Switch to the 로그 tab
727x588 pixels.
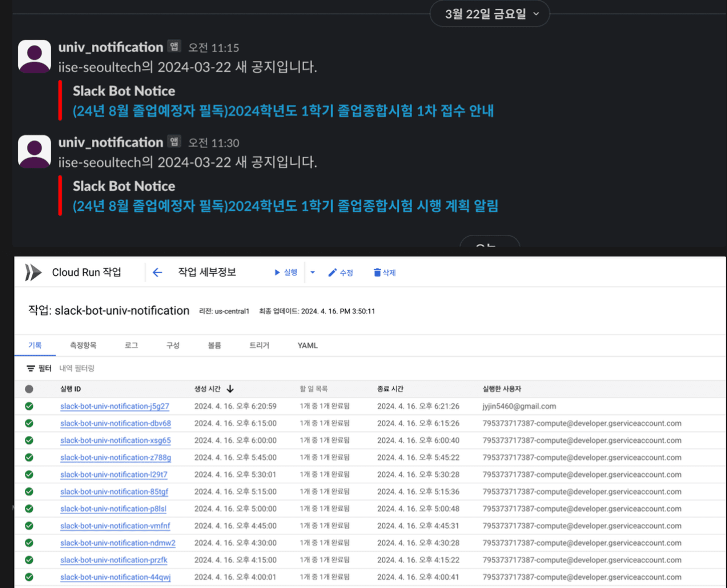coord(131,345)
